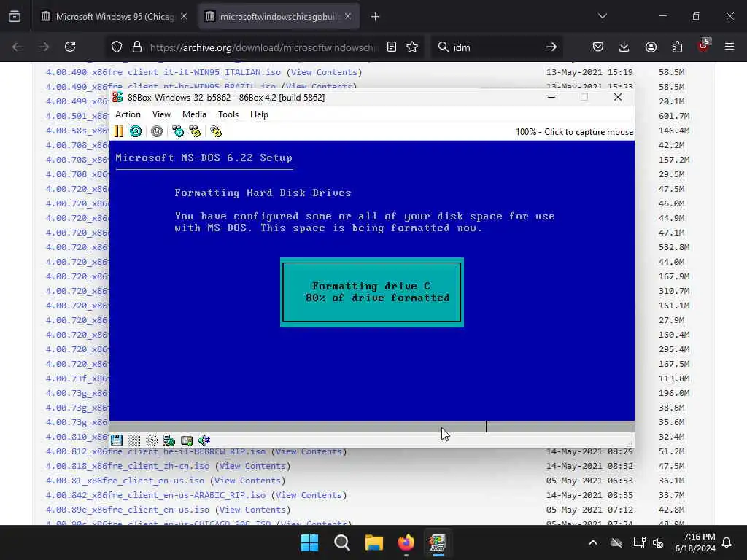Click the archive.org URL address field
This screenshot has height=560, width=747.
coord(263,47)
